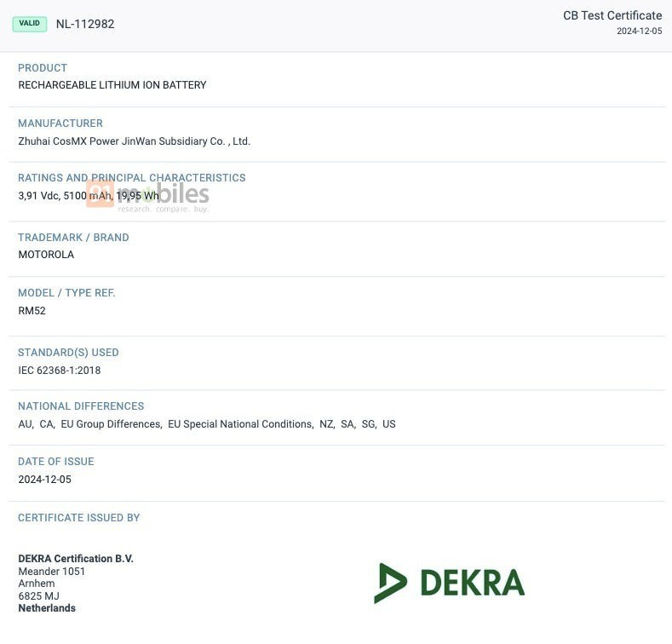Select certificate number NL-112982
Image resolution: width=672 pixels, height=644 pixels.
click(x=85, y=24)
